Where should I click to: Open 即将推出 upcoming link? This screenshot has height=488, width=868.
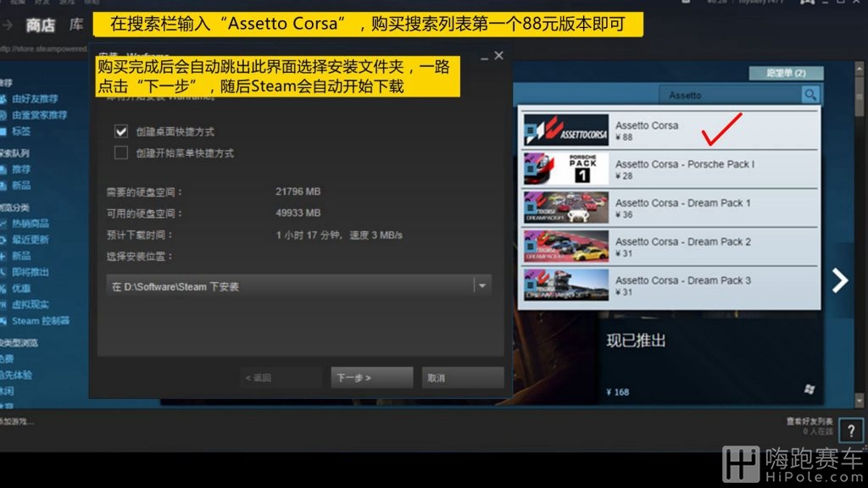tap(31, 272)
